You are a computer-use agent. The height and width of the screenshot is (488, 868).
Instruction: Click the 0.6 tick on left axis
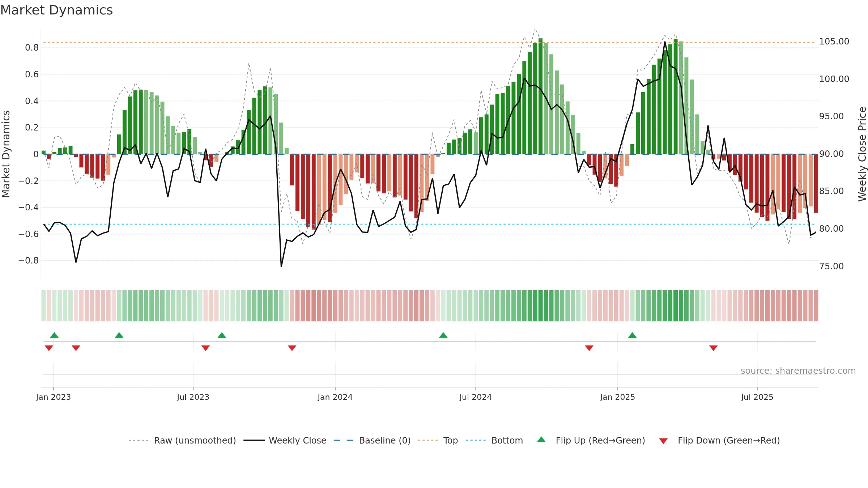click(32, 74)
